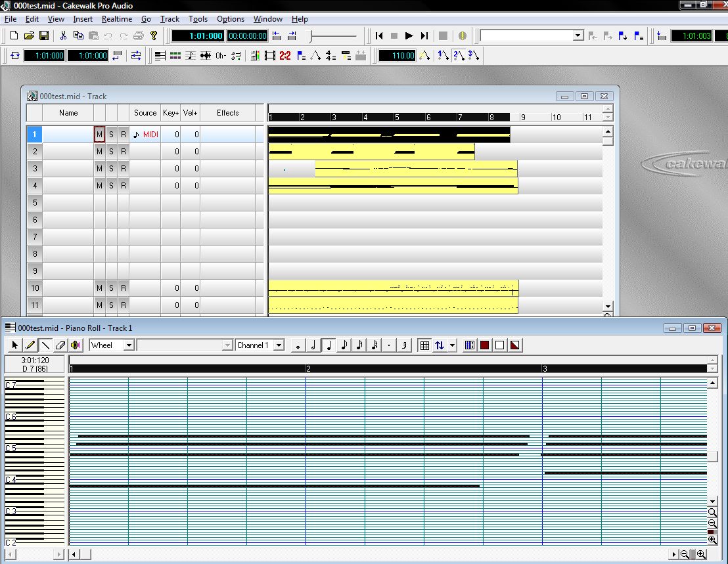Open the Staff view icon in the toolbar
The height and width of the screenshot is (564, 728).
click(x=191, y=56)
